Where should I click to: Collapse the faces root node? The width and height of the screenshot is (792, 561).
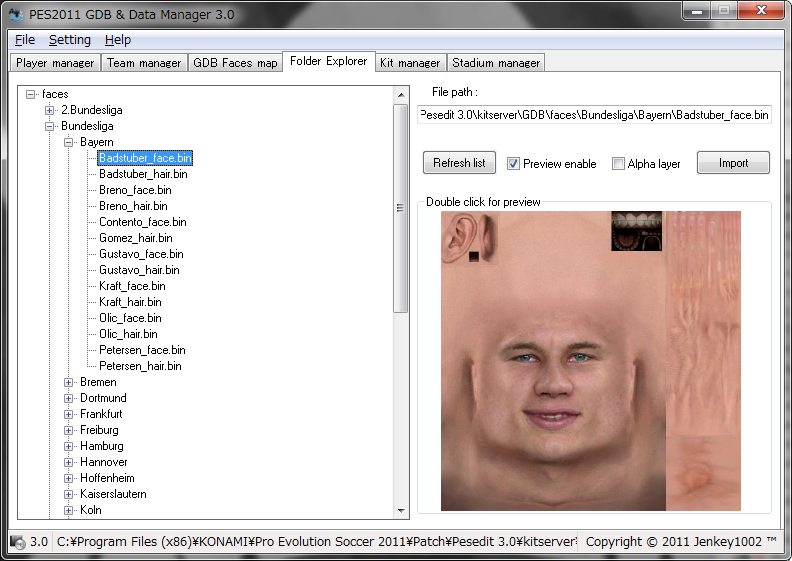[x=30, y=94]
